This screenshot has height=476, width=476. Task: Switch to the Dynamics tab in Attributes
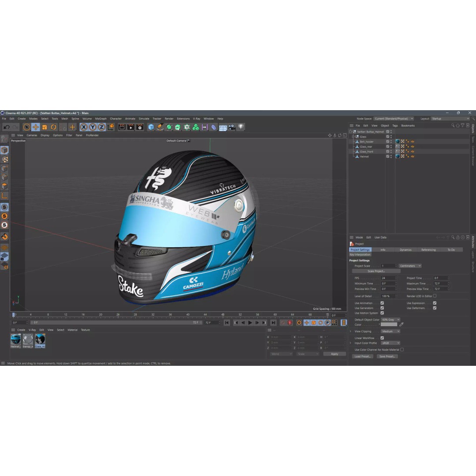(x=405, y=249)
